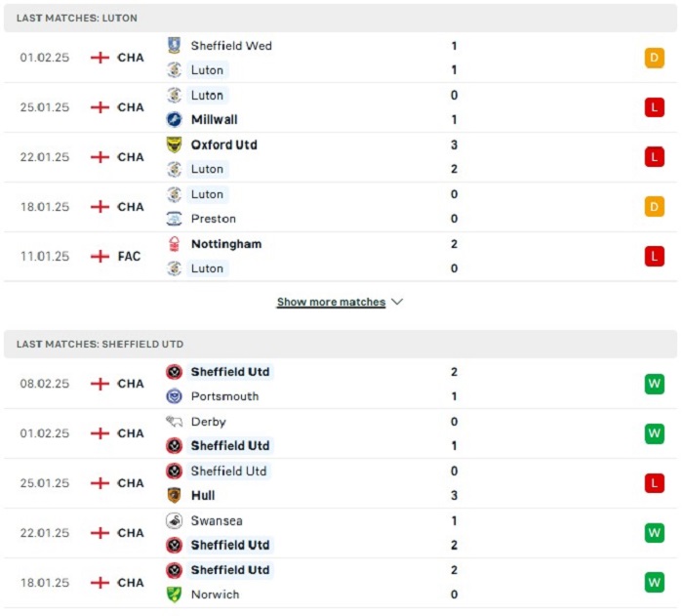
Task: Open the Luton vs Millwall loss badge
Action: tap(655, 107)
